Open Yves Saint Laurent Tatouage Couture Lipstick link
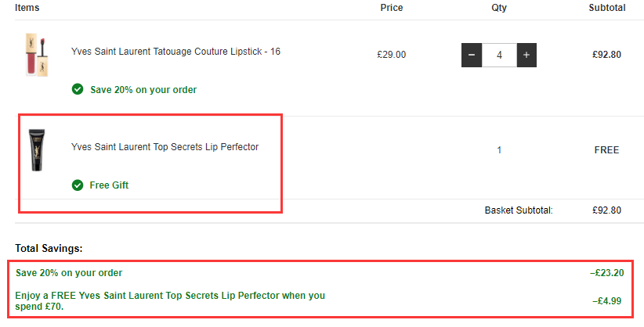 click(175, 52)
